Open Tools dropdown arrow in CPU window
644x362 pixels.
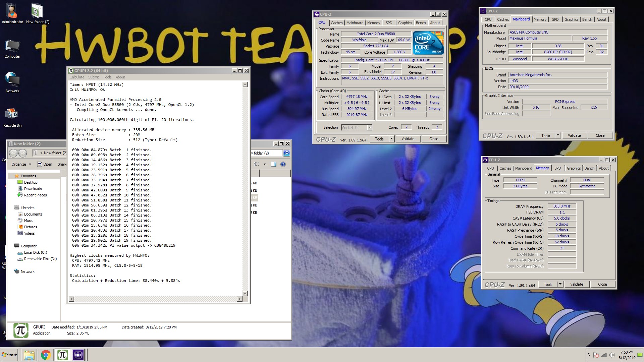click(x=391, y=139)
